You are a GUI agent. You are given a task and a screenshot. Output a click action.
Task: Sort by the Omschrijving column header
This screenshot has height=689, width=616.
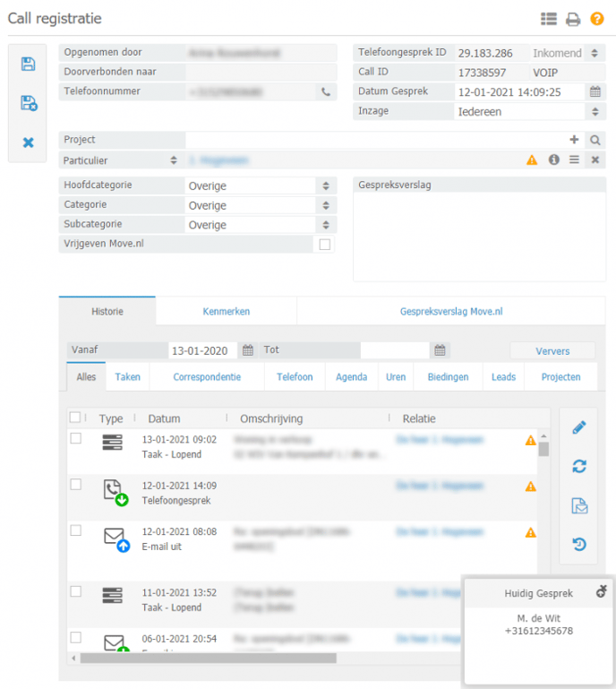(271, 418)
